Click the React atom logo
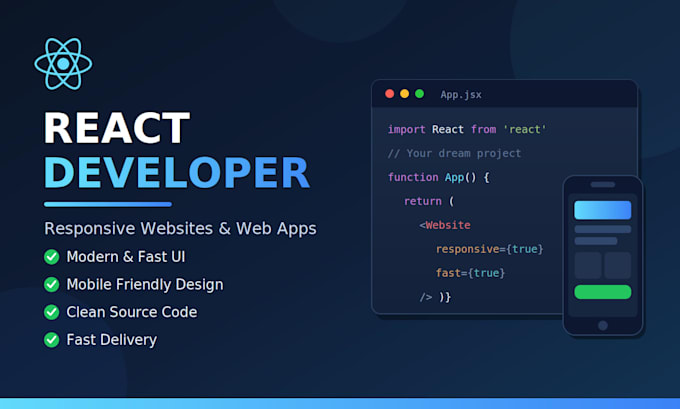Image resolution: width=680 pixels, height=409 pixels. (63, 64)
